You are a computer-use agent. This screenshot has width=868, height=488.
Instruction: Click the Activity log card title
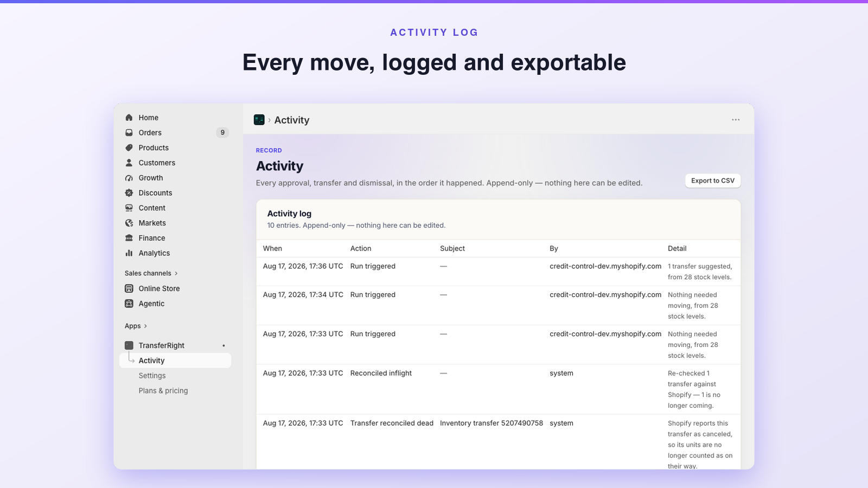pos(289,214)
